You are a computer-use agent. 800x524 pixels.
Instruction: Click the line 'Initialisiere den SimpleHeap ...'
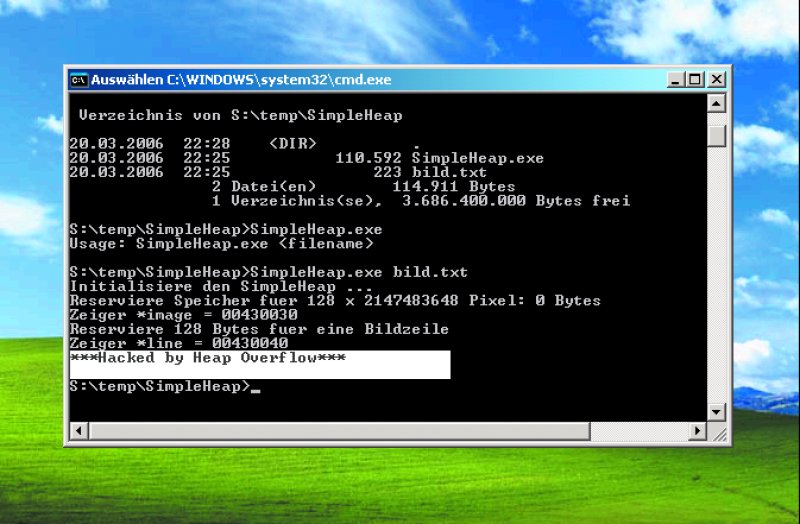click(x=221, y=287)
